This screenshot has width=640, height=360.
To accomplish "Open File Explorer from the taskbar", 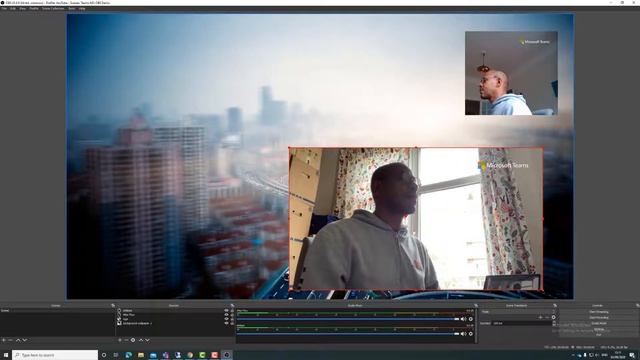I will click(141, 355).
